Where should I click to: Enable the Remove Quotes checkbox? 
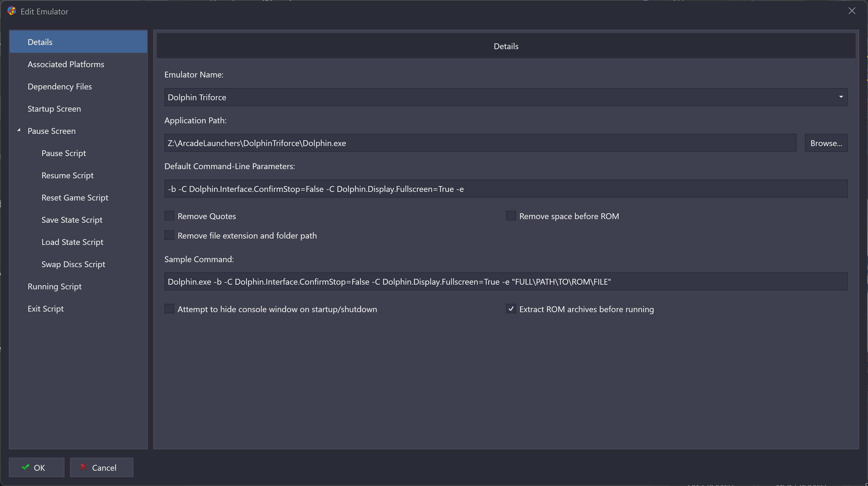pyautogui.click(x=169, y=216)
